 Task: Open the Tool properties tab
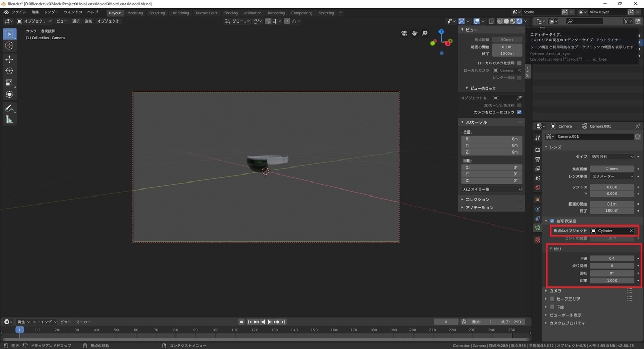538,138
